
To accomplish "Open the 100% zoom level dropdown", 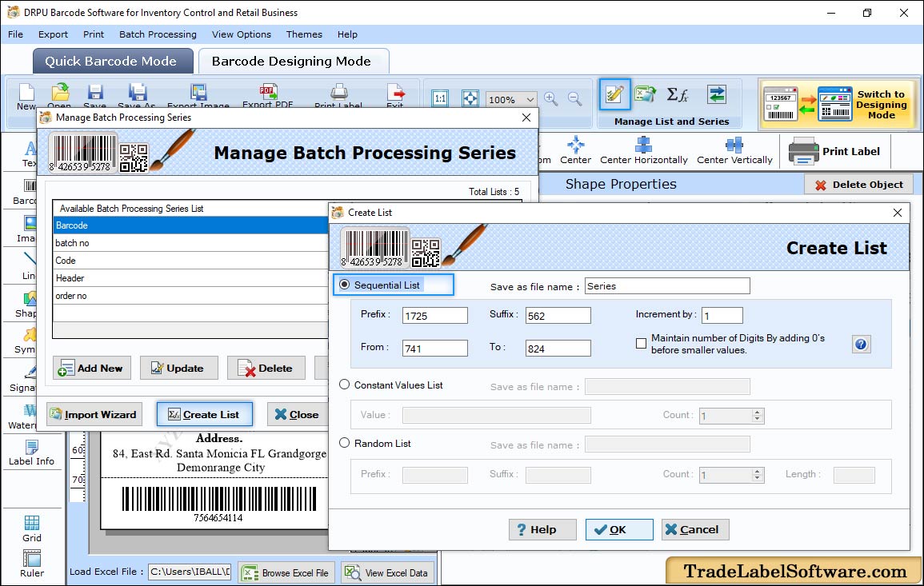I will (x=530, y=99).
